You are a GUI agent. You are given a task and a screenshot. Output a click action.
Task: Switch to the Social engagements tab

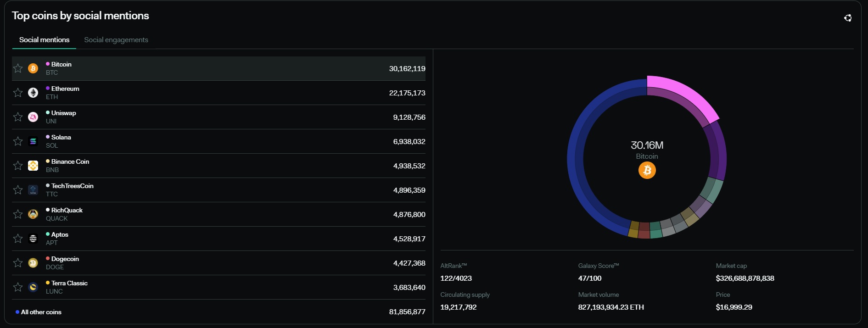click(x=116, y=40)
